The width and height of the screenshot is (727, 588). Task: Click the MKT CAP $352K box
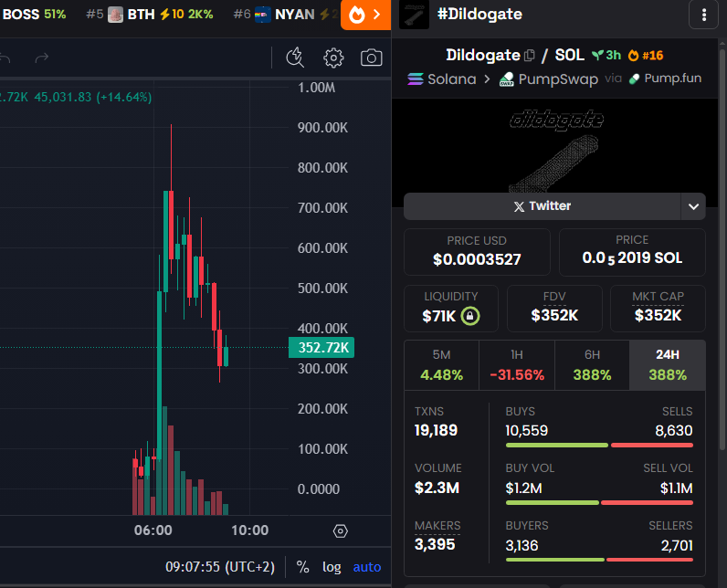658,309
